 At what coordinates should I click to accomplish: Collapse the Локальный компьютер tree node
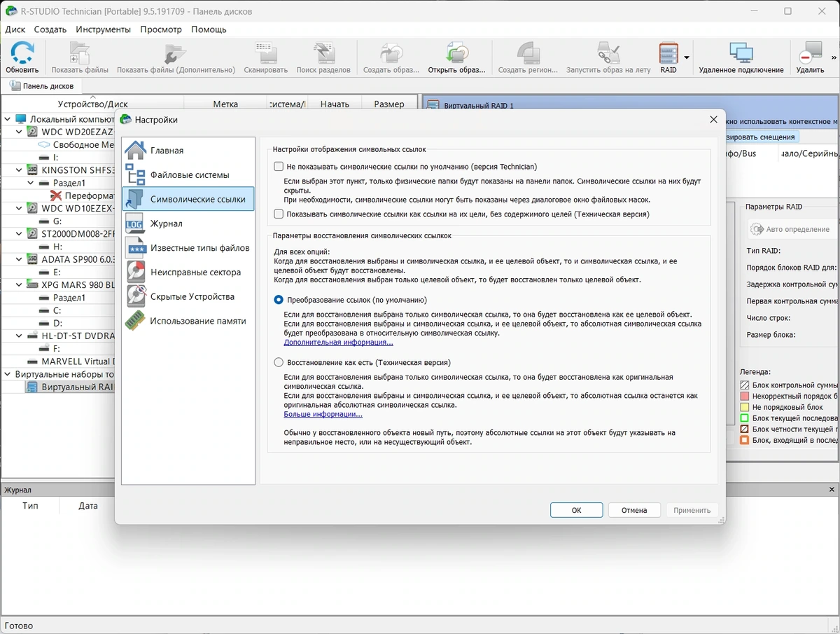[x=7, y=119]
